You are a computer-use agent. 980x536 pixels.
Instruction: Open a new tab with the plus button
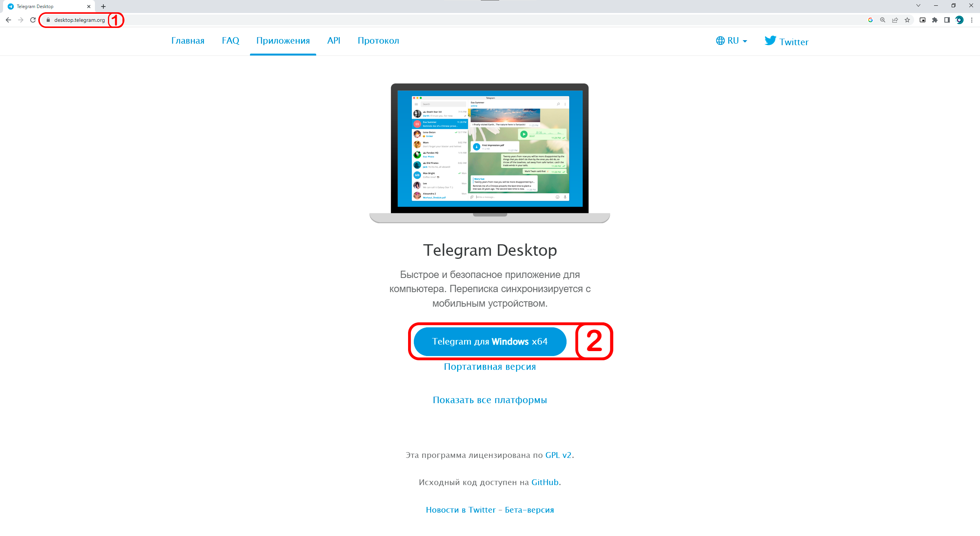pos(103,7)
